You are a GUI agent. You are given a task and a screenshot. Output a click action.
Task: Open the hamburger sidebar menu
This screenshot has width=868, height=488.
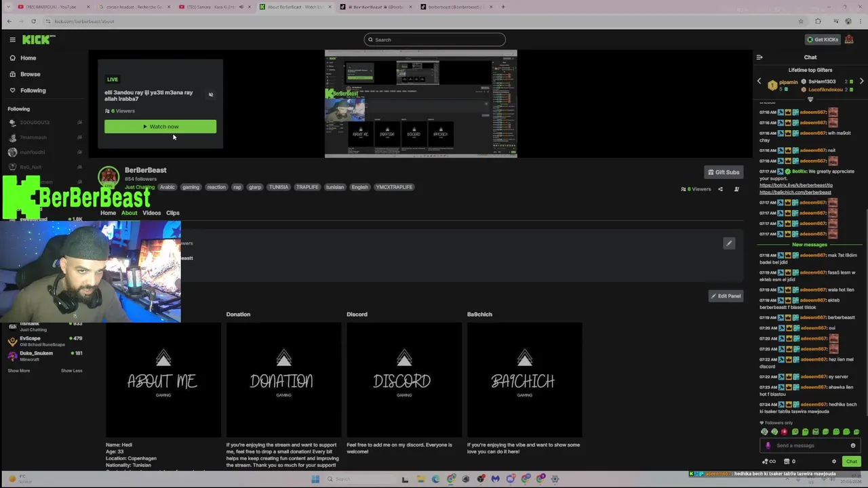[x=12, y=39]
